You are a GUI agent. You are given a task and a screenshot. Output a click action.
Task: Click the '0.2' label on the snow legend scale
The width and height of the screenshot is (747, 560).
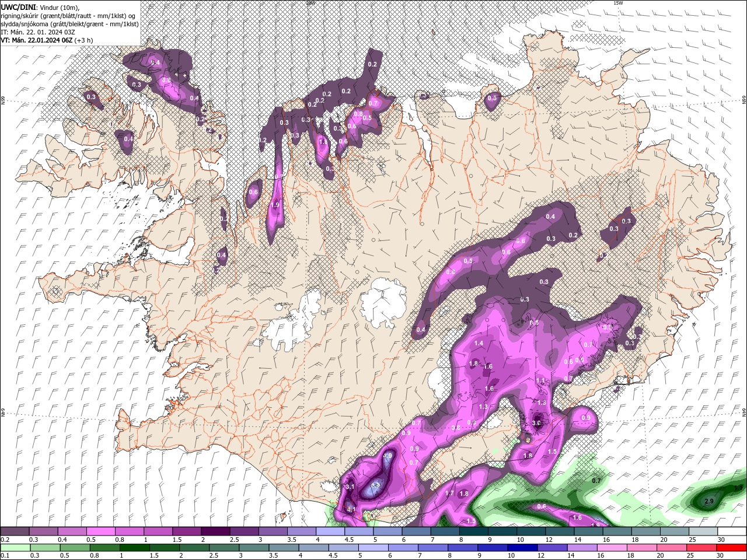click(5, 540)
